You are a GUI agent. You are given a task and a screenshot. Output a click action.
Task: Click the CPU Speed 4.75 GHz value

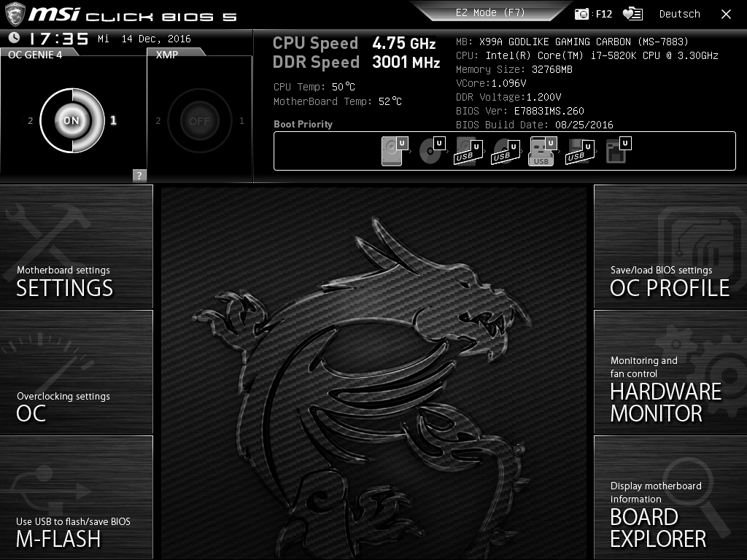(x=404, y=43)
